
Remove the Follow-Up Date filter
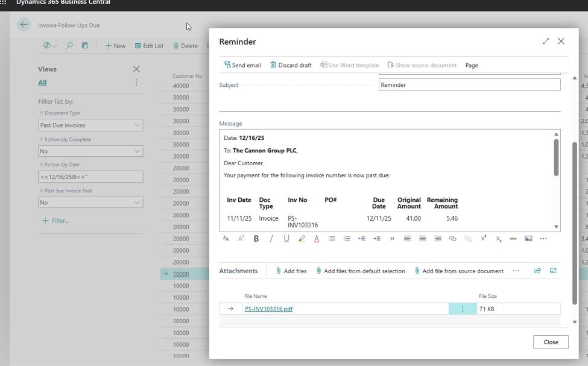(x=41, y=165)
